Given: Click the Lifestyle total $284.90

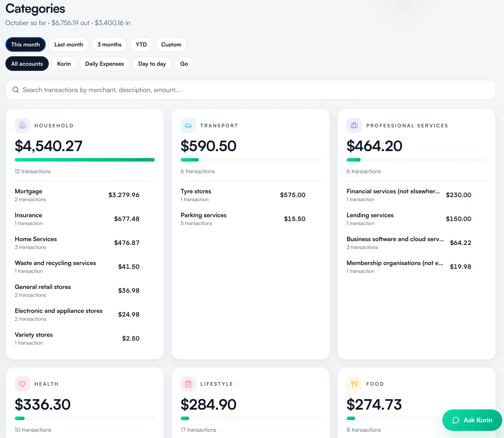Looking at the screenshot, I should click(208, 404).
